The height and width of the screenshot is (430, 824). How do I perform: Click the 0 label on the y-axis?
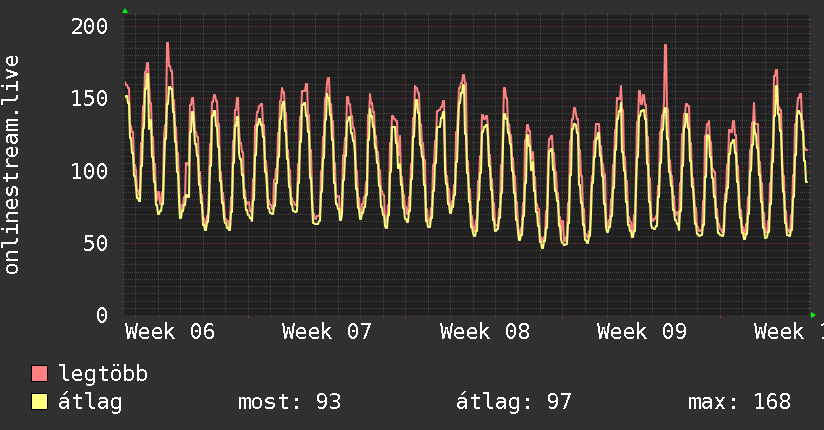pos(101,315)
